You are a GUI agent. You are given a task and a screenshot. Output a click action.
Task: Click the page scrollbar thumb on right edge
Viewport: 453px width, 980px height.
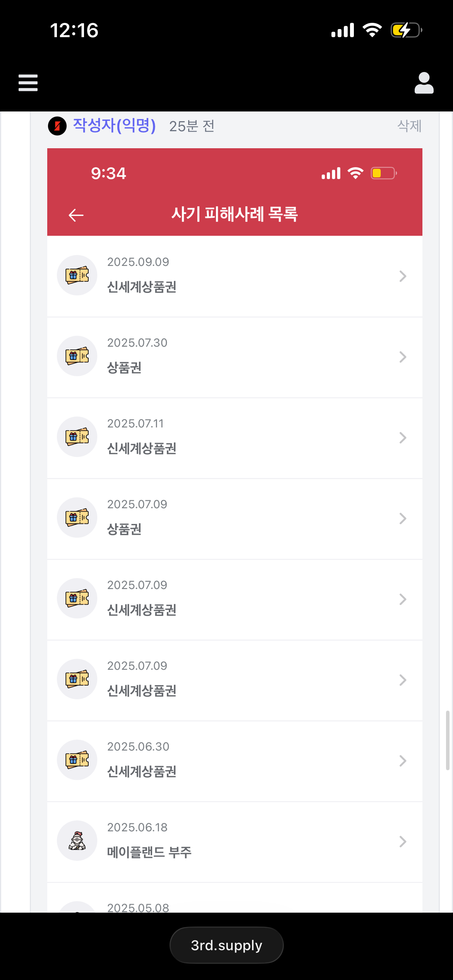(448, 740)
